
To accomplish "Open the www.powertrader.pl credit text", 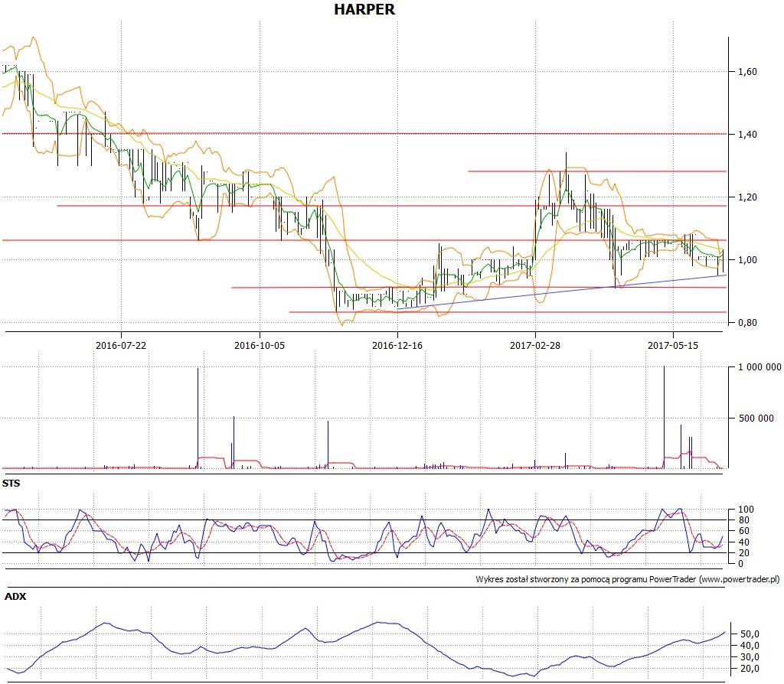I will 739,579.
